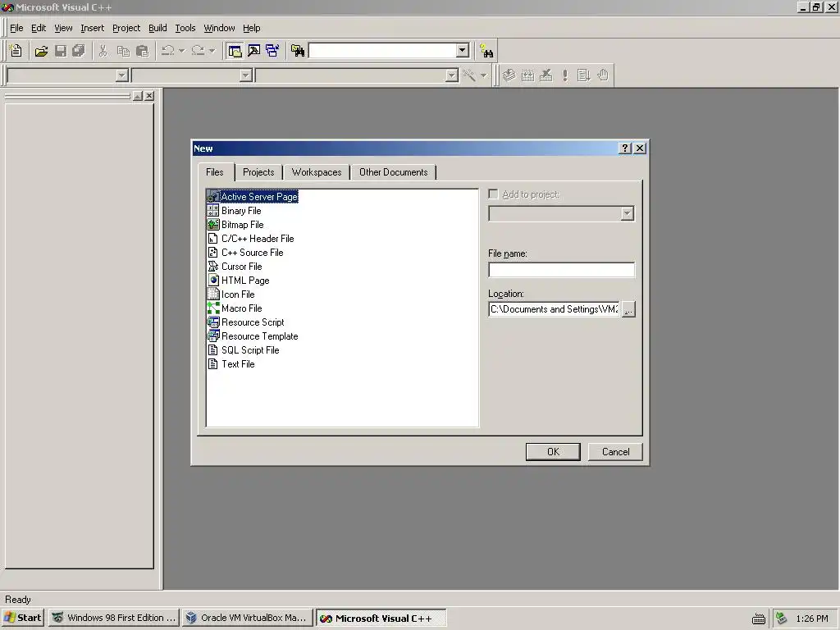Image resolution: width=840 pixels, height=630 pixels.
Task: Open the Window List icon
Action: pos(272,51)
